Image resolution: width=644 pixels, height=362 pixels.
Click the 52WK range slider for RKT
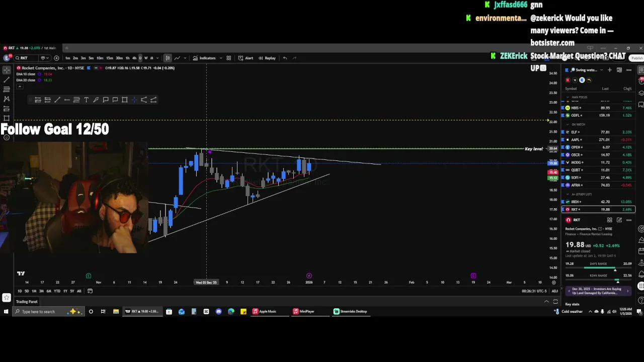tap(599, 279)
